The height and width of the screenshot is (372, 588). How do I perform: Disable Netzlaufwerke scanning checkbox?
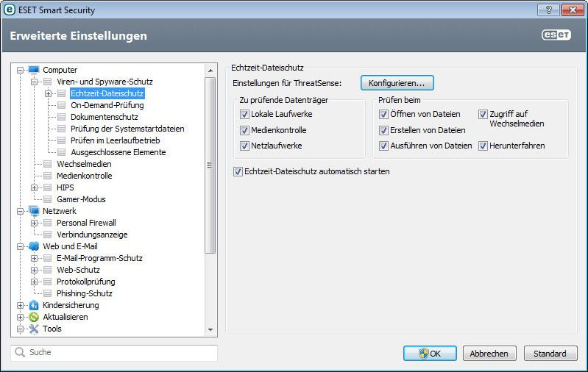244,146
